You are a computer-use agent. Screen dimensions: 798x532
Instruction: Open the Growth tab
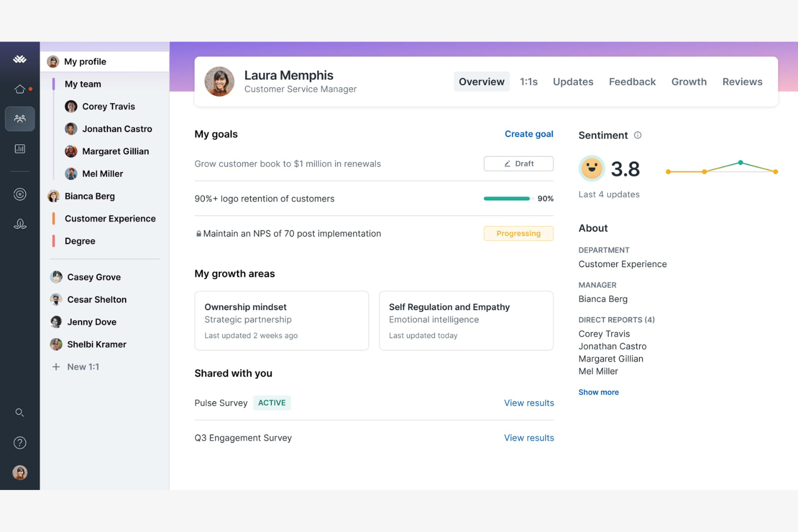[x=689, y=82]
